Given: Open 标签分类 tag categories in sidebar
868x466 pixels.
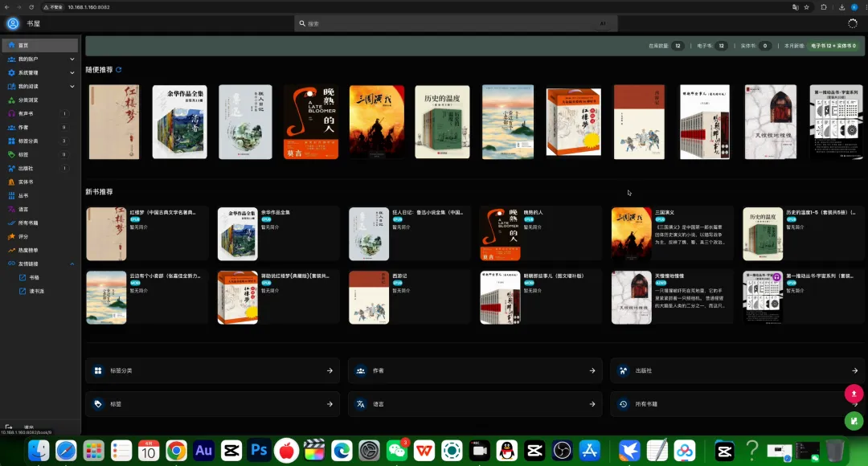Looking at the screenshot, I should click(40, 141).
